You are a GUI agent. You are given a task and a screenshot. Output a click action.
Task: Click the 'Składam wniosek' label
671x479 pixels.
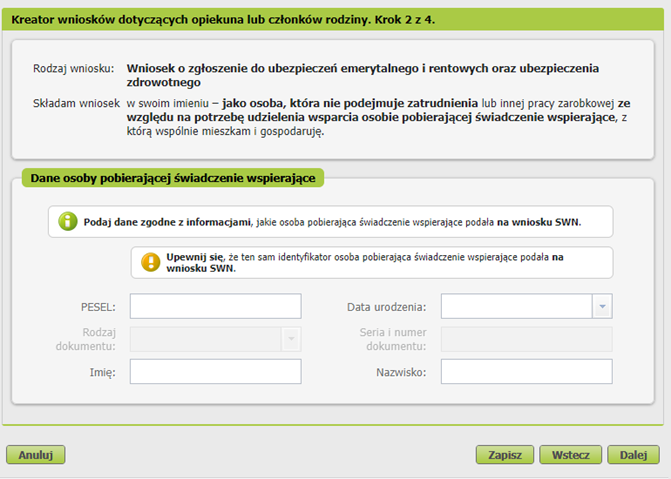coord(77,104)
